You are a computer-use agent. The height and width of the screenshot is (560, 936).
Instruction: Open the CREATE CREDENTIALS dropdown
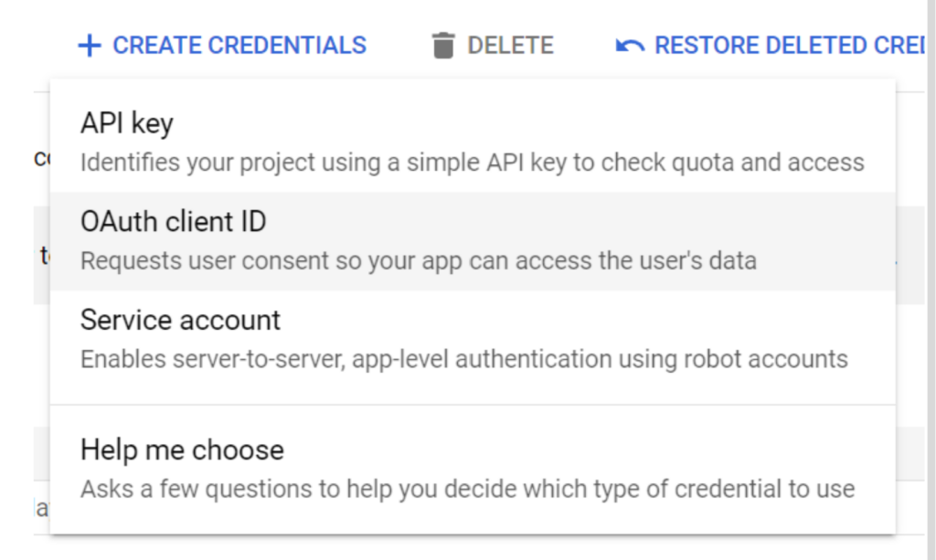[x=222, y=46]
